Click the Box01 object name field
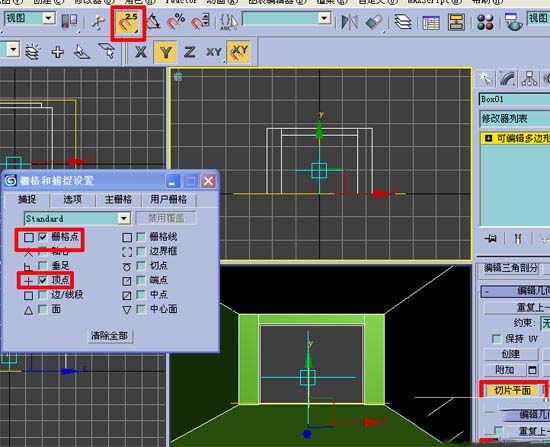The height and width of the screenshot is (447, 550). [514, 99]
